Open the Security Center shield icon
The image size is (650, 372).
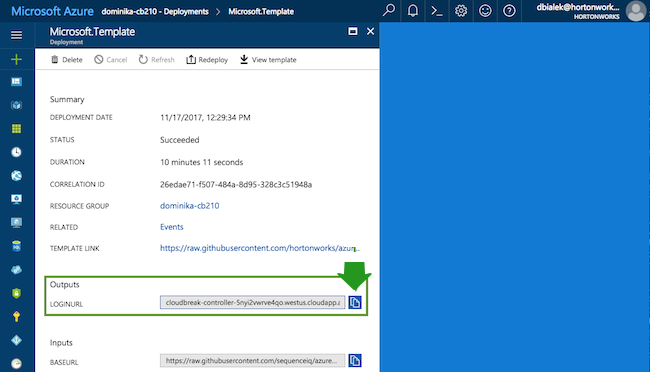click(x=16, y=293)
